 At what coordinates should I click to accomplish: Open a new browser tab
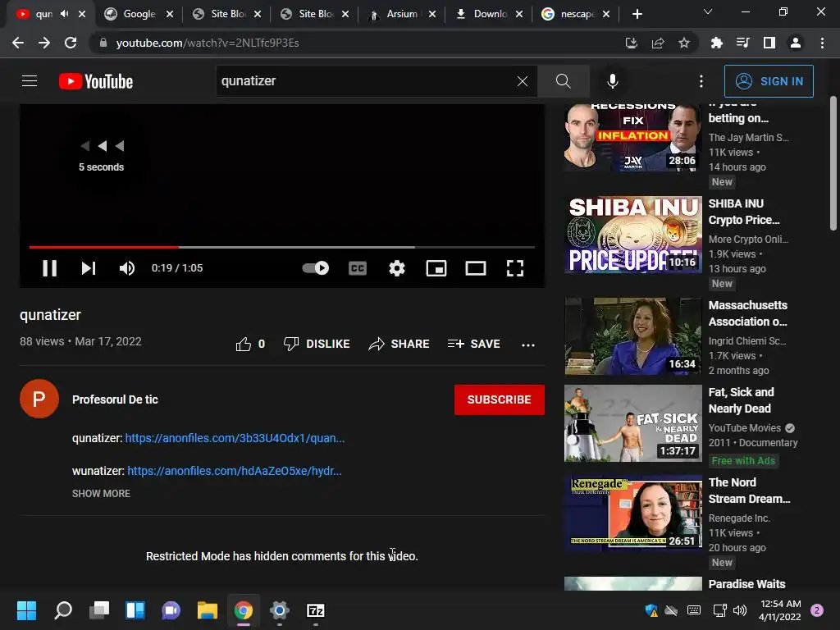point(637,14)
